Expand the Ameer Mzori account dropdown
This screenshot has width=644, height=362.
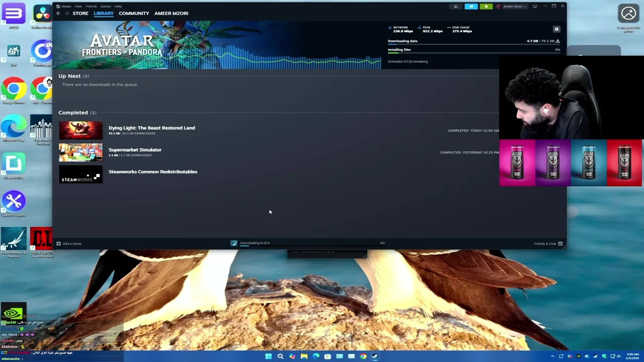[512, 7]
